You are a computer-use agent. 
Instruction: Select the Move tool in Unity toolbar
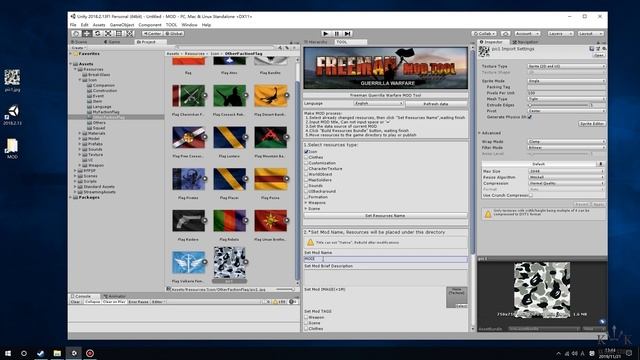click(87, 33)
